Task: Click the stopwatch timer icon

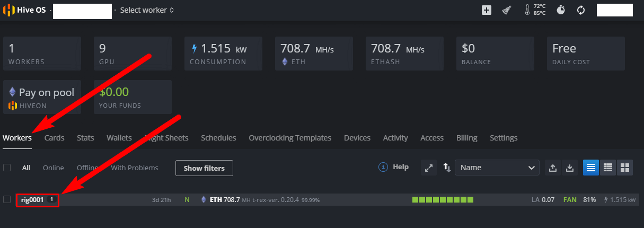Action: click(561, 10)
